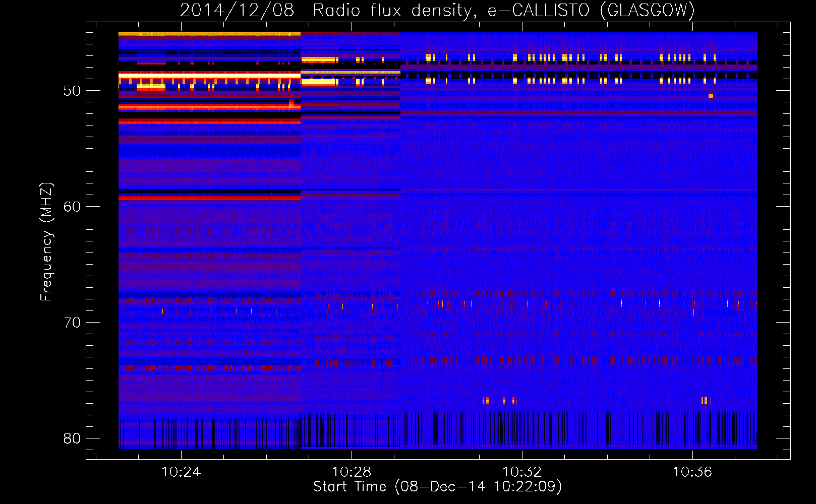Click the '10:28' time tick label
Screen dimensions: 816x504
pos(352,472)
